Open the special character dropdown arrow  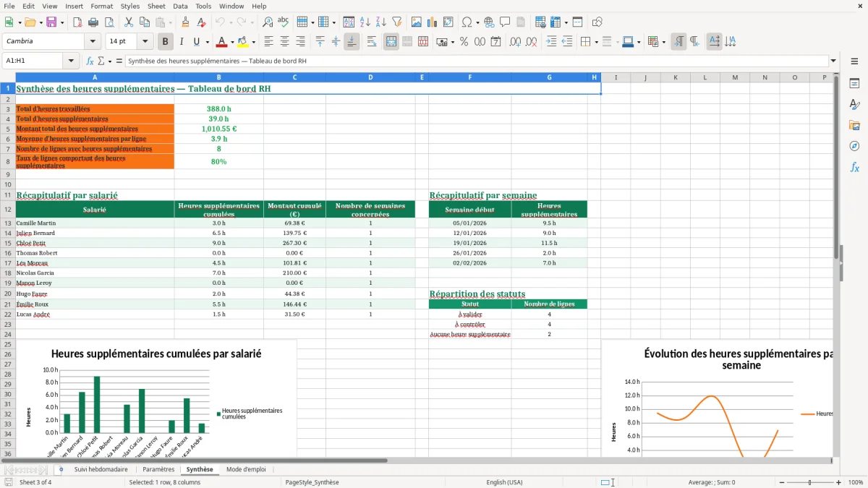(x=477, y=22)
